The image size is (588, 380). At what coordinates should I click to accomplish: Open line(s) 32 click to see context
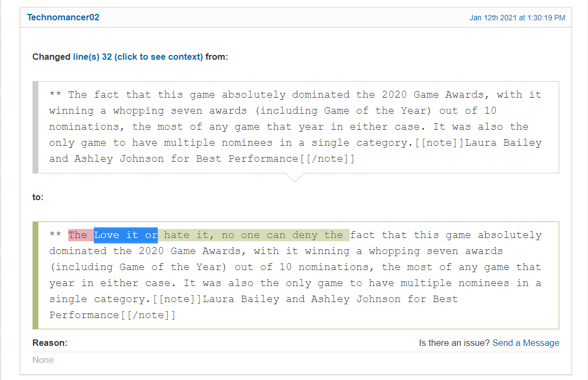pos(138,57)
